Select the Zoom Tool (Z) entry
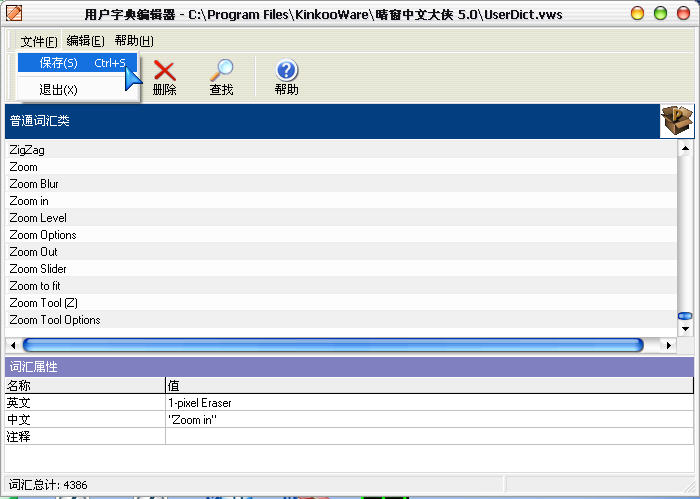The image size is (700, 499). [x=341, y=303]
